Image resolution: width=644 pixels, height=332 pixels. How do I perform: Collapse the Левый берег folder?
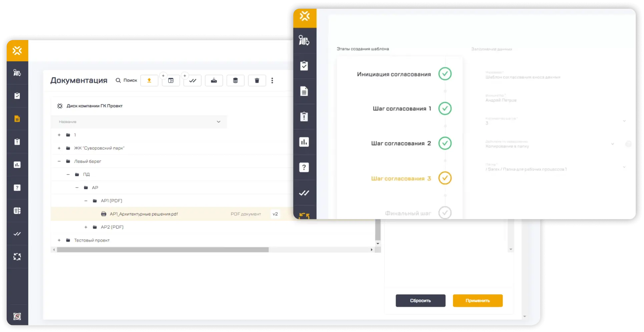(x=59, y=161)
